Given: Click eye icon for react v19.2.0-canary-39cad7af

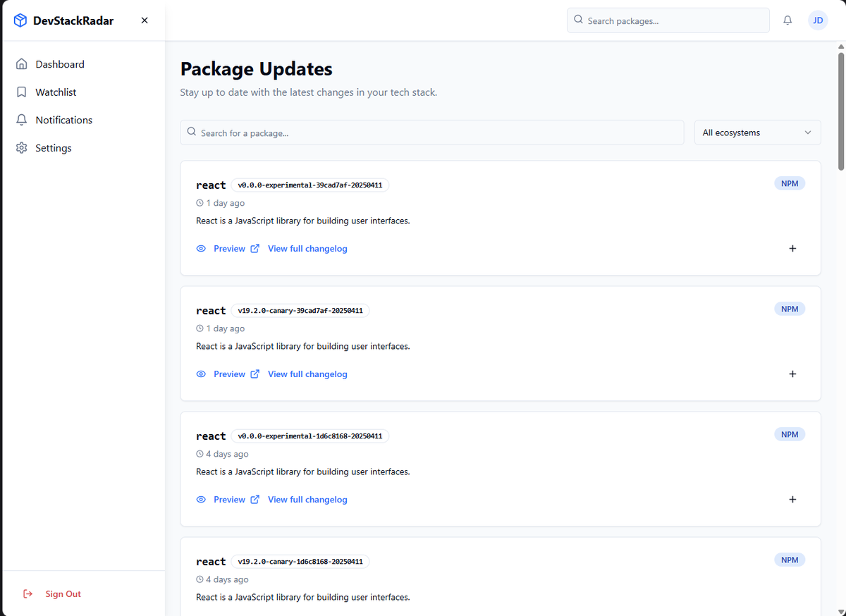Looking at the screenshot, I should 201,374.
